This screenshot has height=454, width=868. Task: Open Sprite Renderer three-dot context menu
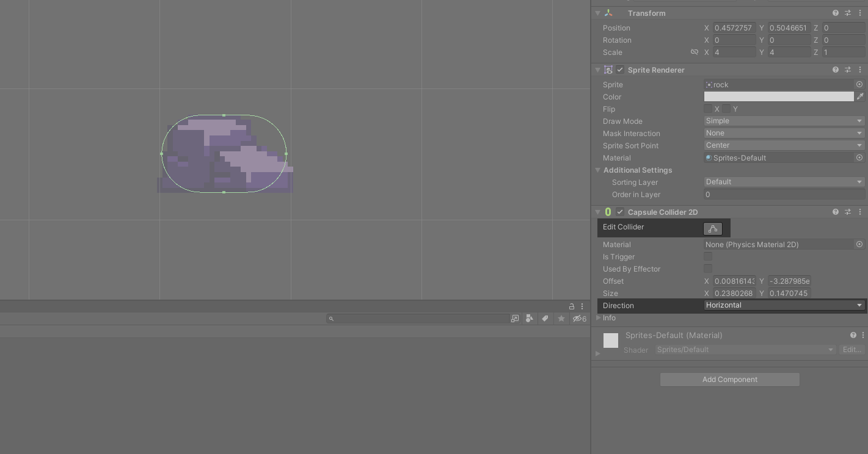tap(859, 70)
